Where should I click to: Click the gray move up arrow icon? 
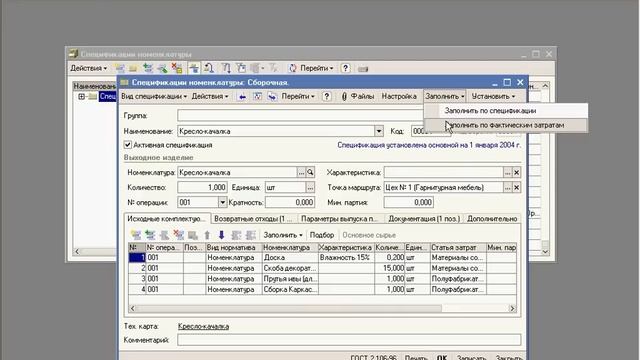[x=207, y=235]
